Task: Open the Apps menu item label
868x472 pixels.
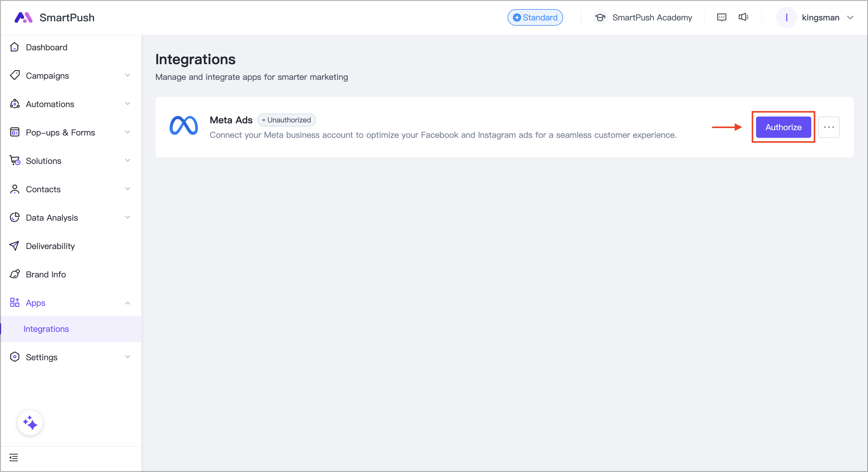Action: [x=35, y=303]
